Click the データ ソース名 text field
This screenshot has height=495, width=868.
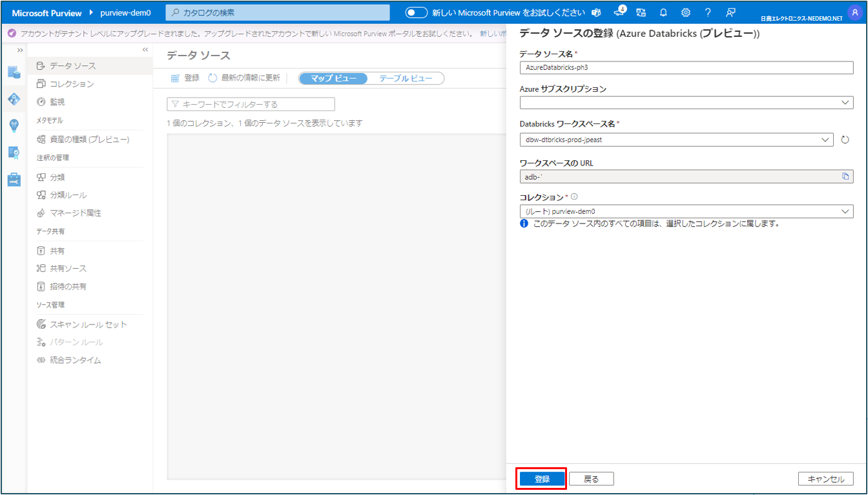pyautogui.click(x=687, y=67)
